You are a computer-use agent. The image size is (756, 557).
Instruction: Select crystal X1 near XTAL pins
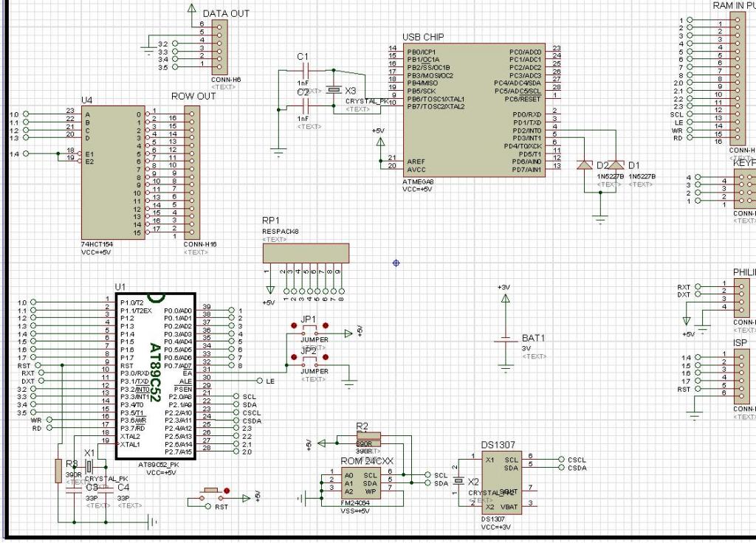[x=89, y=466]
